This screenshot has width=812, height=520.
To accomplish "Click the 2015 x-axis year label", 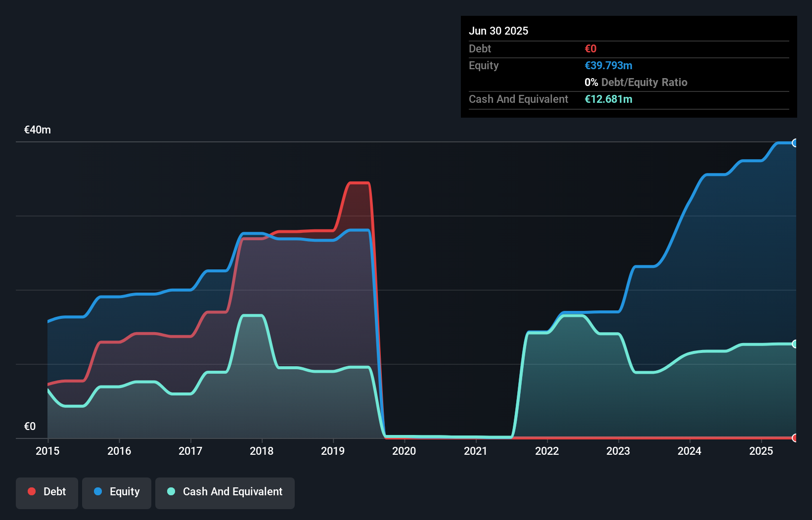I will click(47, 451).
